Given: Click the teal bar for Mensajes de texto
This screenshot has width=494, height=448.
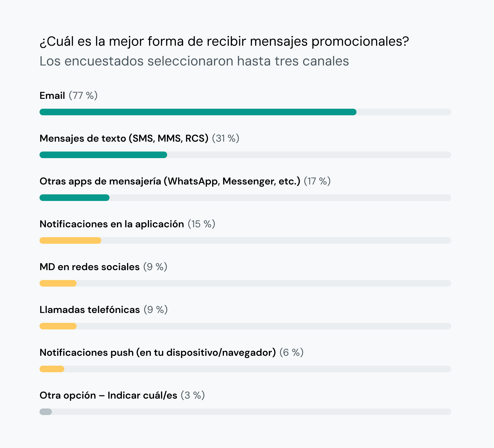Looking at the screenshot, I should coord(103,155).
